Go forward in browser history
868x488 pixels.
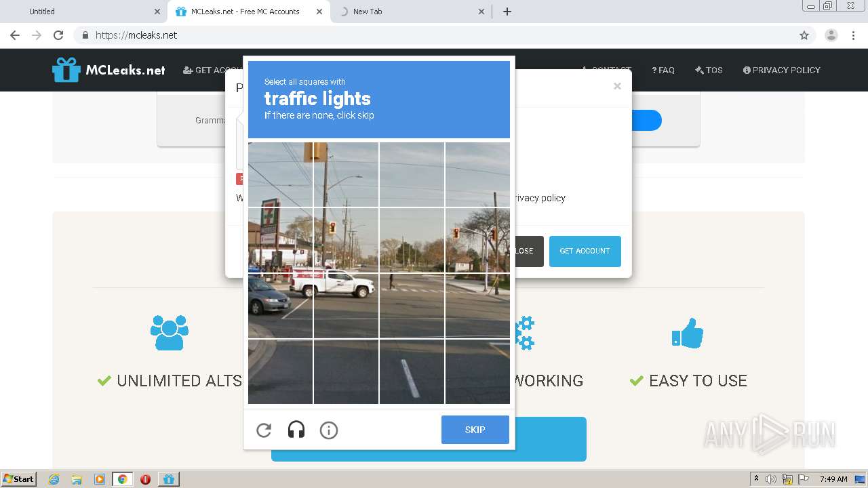[x=37, y=35]
